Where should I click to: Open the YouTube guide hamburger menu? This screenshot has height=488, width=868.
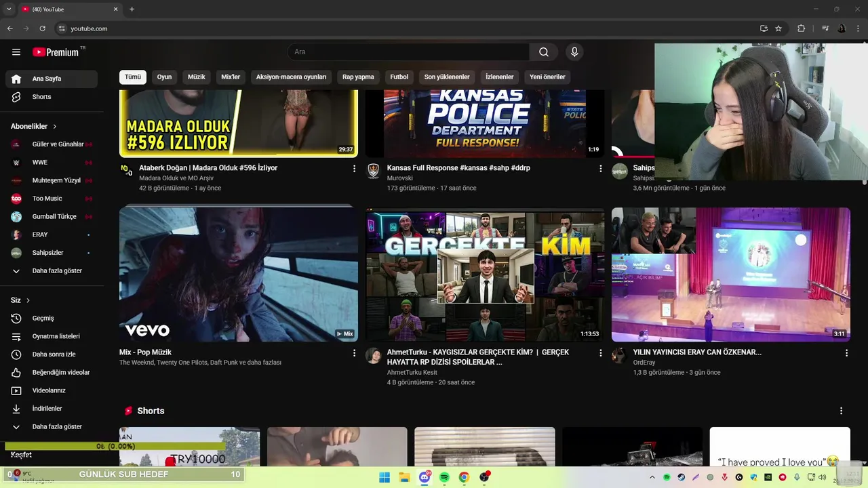[x=16, y=52]
